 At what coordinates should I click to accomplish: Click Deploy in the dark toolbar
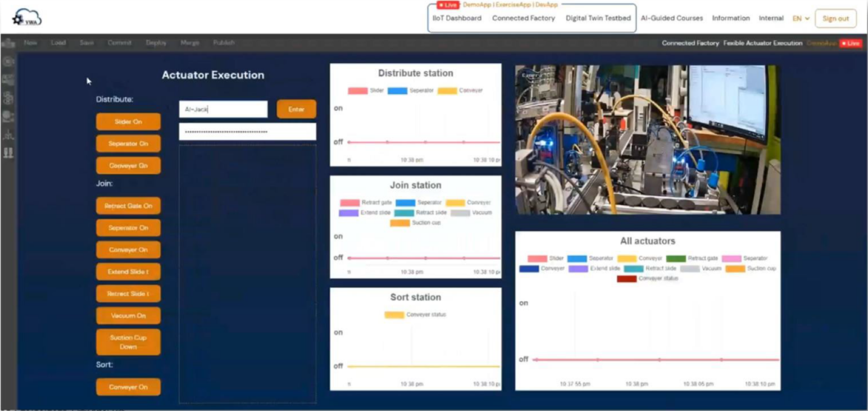pyautogui.click(x=156, y=43)
